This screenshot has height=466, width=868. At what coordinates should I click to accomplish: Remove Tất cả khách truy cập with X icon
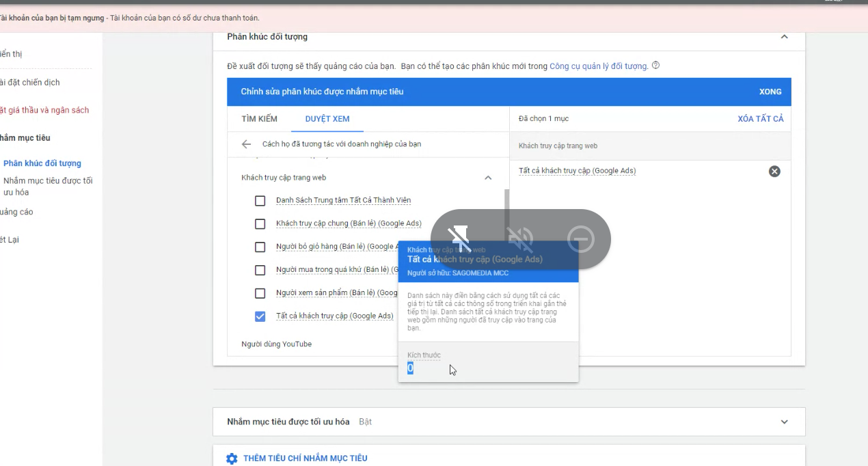774,172
